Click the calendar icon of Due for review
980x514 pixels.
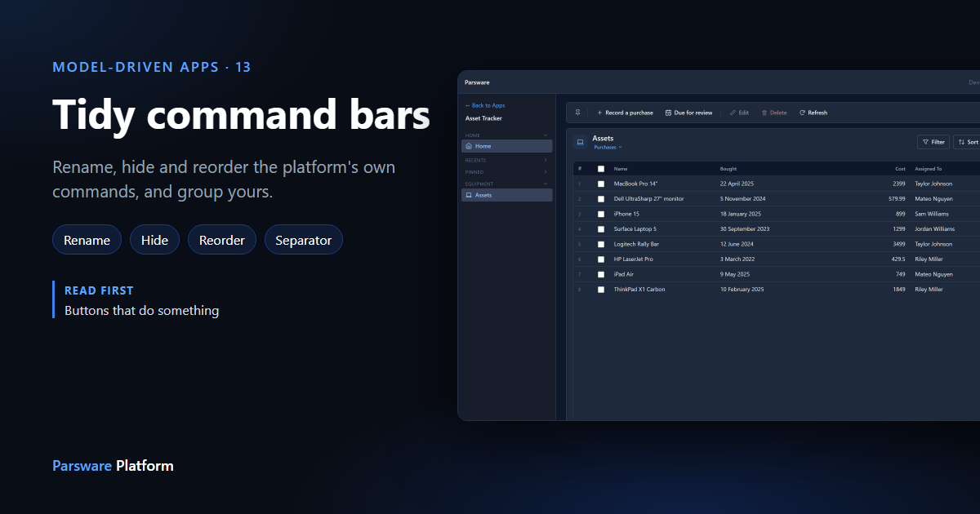[x=668, y=113]
